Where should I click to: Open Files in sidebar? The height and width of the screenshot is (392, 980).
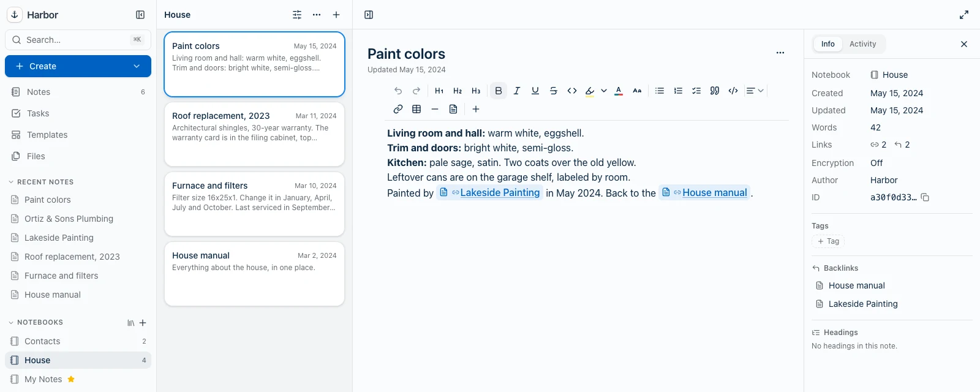pyautogui.click(x=78, y=156)
